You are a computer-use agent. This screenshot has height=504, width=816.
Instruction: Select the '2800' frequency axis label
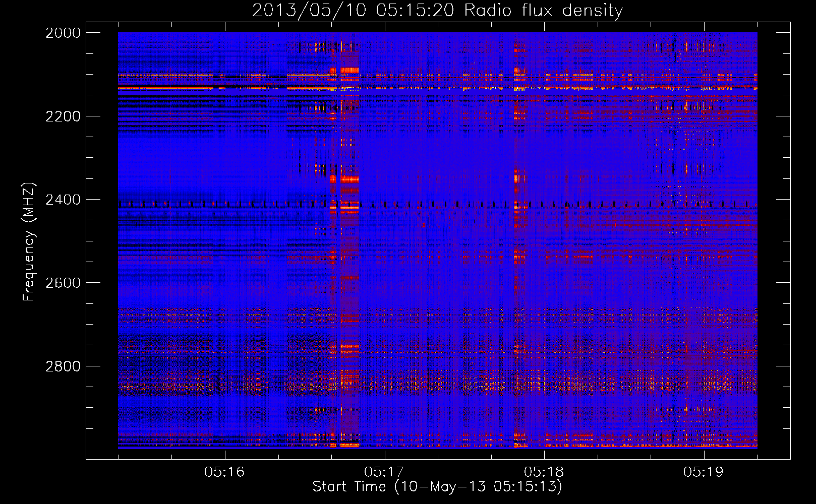point(63,366)
